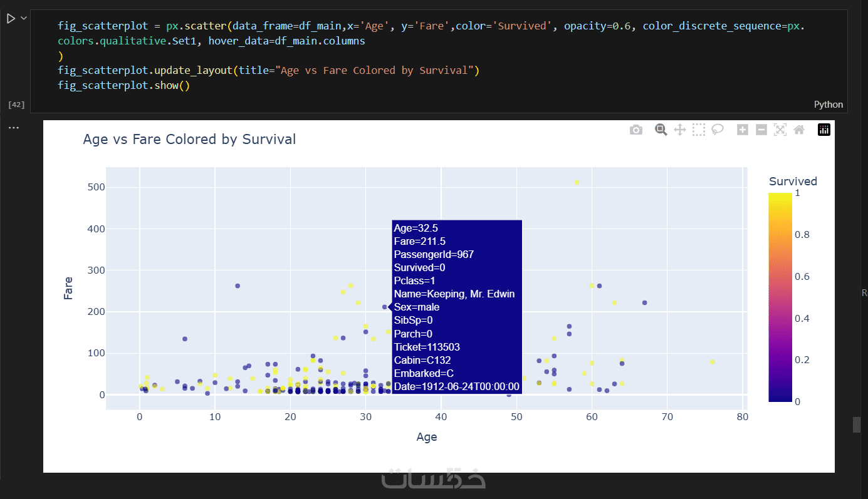
Task: Reset axes with the home icon
Action: pos(799,130)
